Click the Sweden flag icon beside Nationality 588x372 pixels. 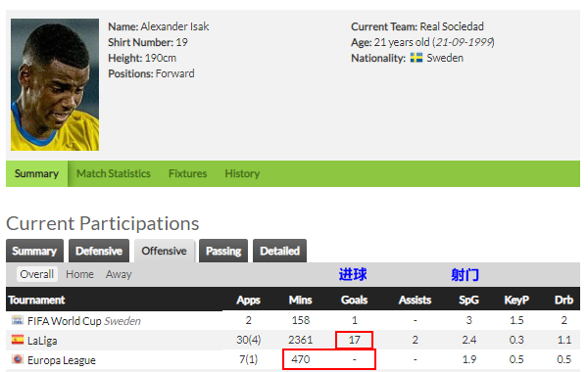click(x=416, y=58)
